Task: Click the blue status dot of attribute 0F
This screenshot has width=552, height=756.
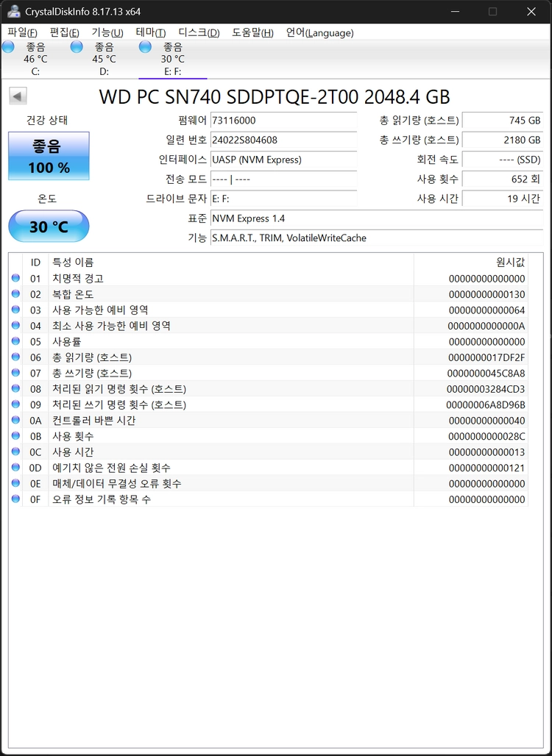Action: click(16, 499)
